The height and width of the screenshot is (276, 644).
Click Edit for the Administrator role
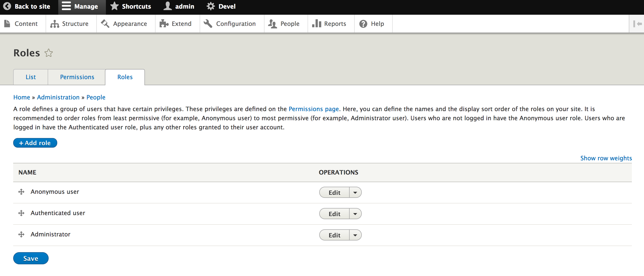334,235
